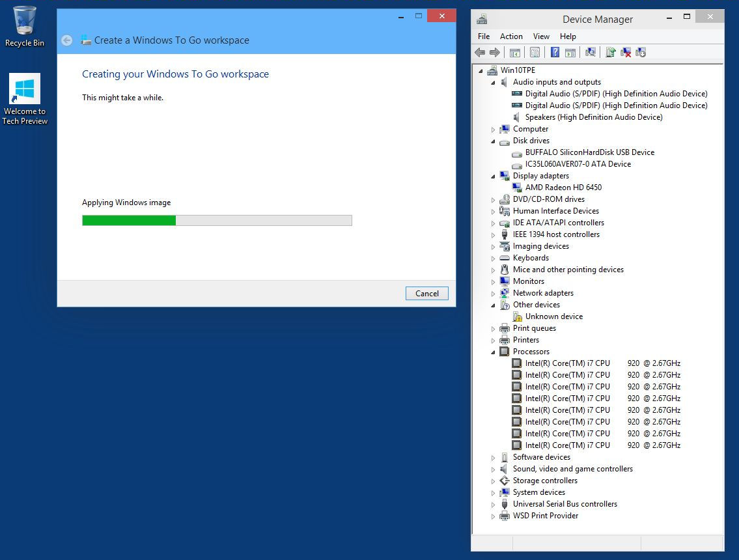Select the Software devices category
This screenshot has height=560, width=739.
click(542, 457)
